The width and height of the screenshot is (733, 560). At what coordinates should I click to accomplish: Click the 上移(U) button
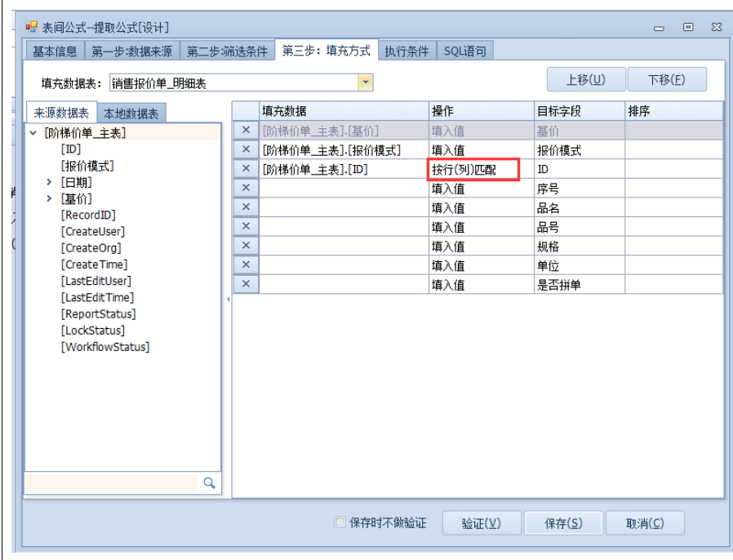tap(585, 80)
